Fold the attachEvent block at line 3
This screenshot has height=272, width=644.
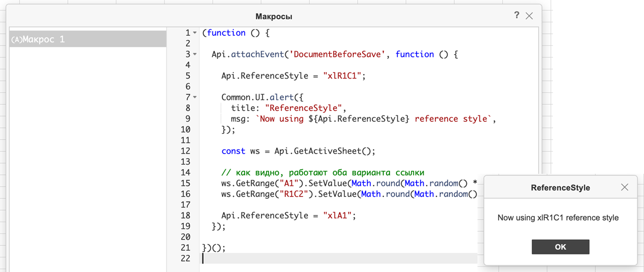point(195,54)
